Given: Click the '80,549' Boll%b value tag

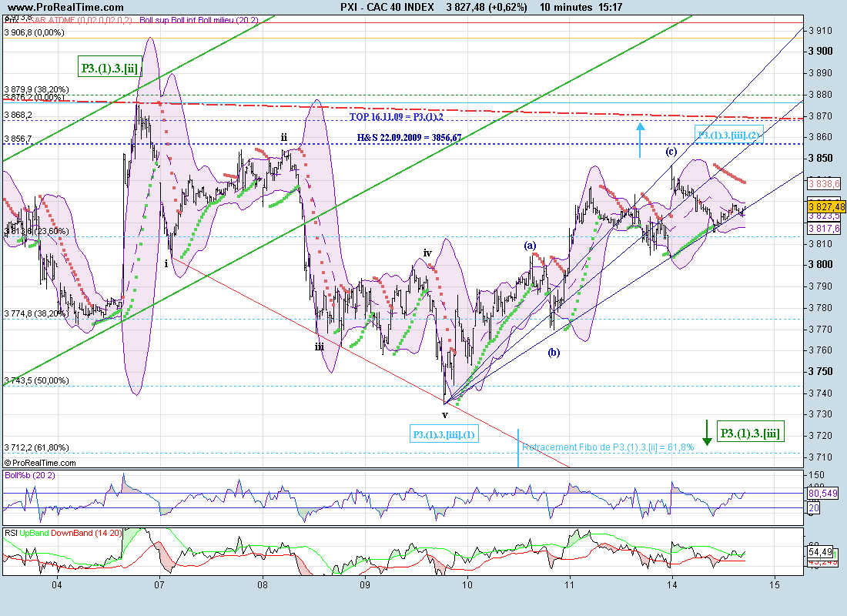Looking at the screenshot, I should (x=822, y=493).
